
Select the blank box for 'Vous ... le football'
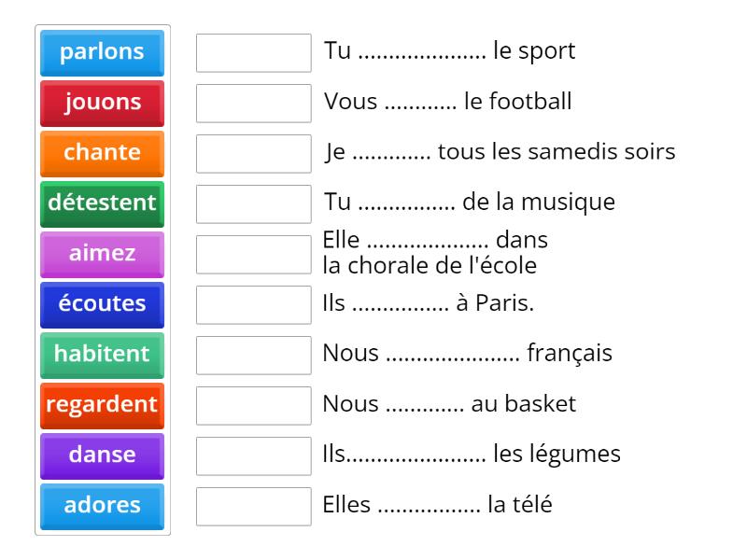click(x=253, y=104)
